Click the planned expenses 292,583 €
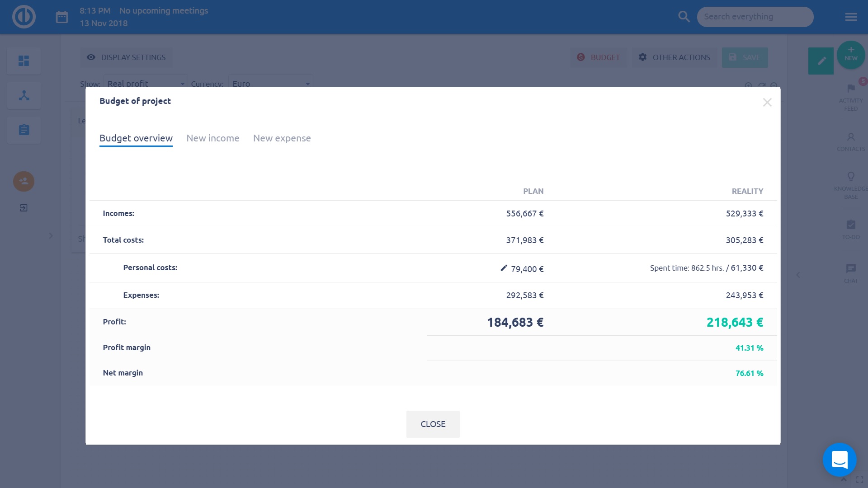Viewport: 868px width, 488px height. [x=525, y=296]
